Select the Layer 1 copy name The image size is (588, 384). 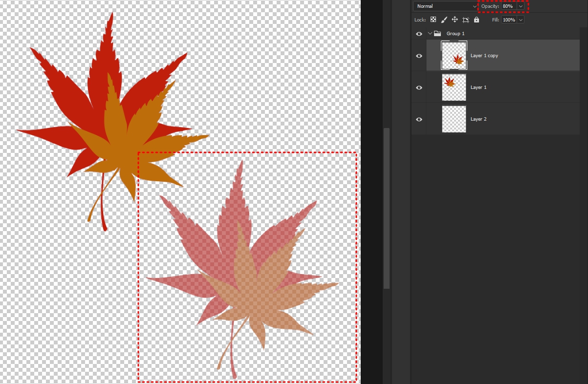pos(484,56)
